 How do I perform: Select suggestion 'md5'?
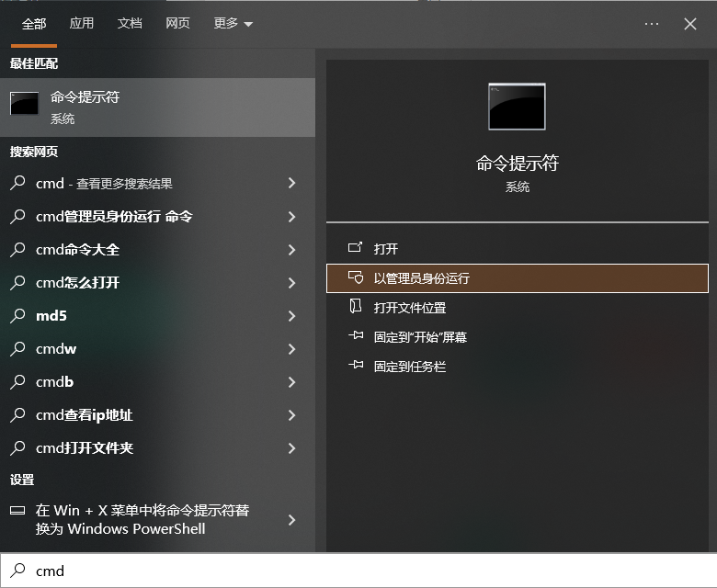157,316
